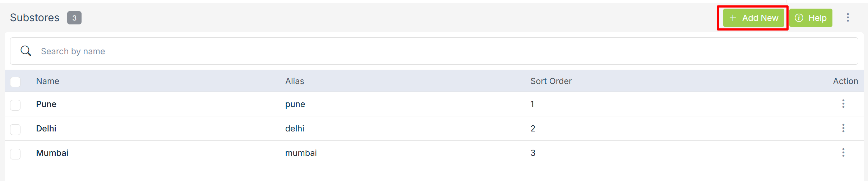868x181 pixels.
Task: Click the substores count badge
Action: (x=74, y=18)
